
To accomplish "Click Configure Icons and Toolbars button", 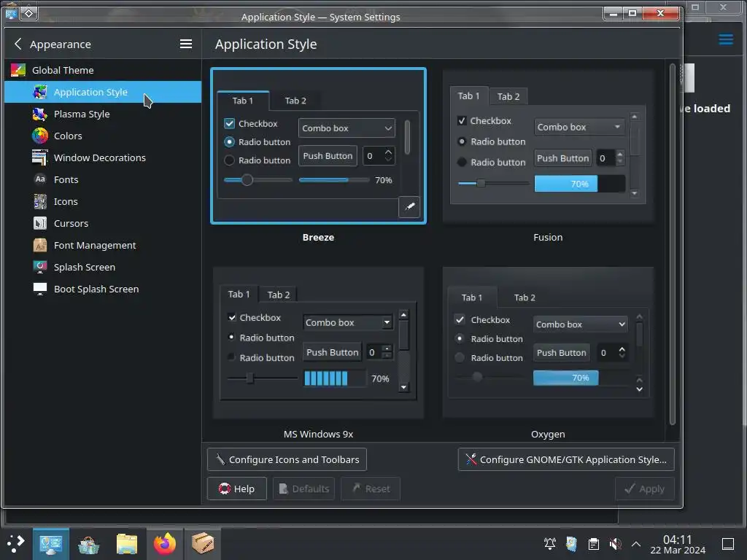I will coord(287,459).
